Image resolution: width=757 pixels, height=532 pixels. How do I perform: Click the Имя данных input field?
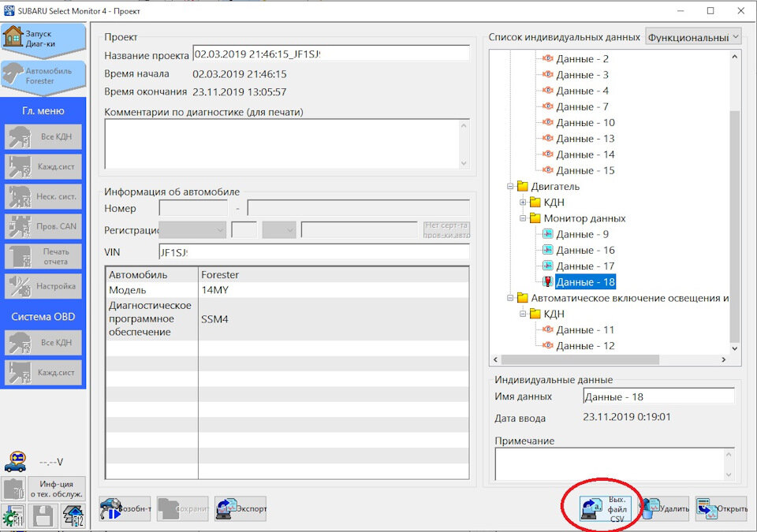(x=659, y=396)
